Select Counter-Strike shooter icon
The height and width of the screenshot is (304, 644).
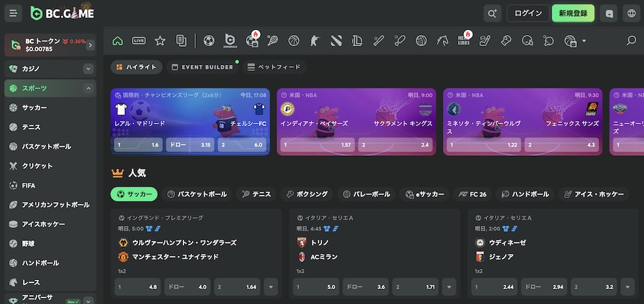[315, 41]
